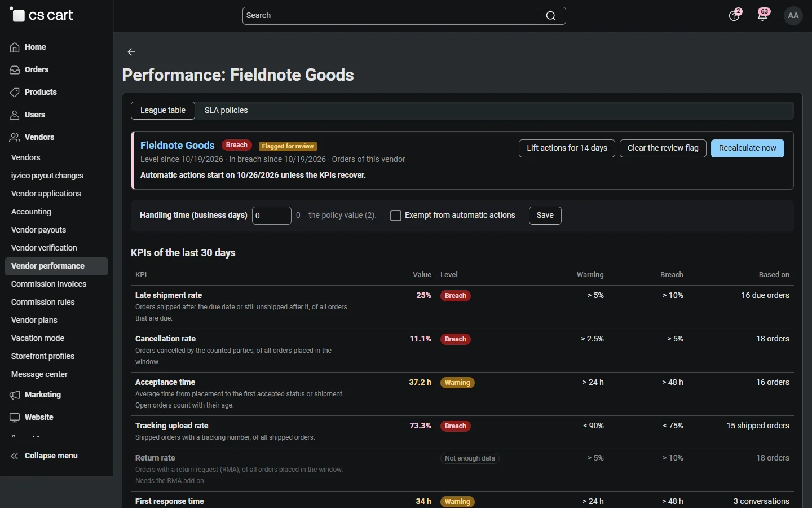Focus the Handling time business days field
812x508 pixels.
coord(272,216)
